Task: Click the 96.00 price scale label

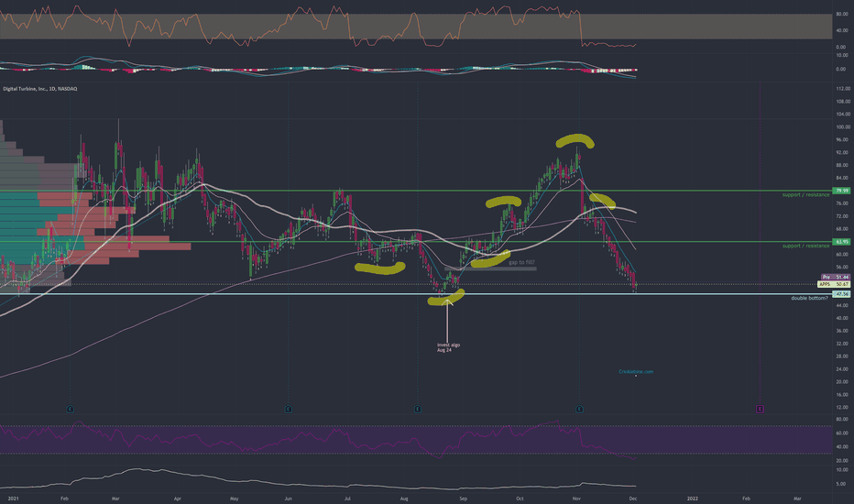Action: coord(843,139)
